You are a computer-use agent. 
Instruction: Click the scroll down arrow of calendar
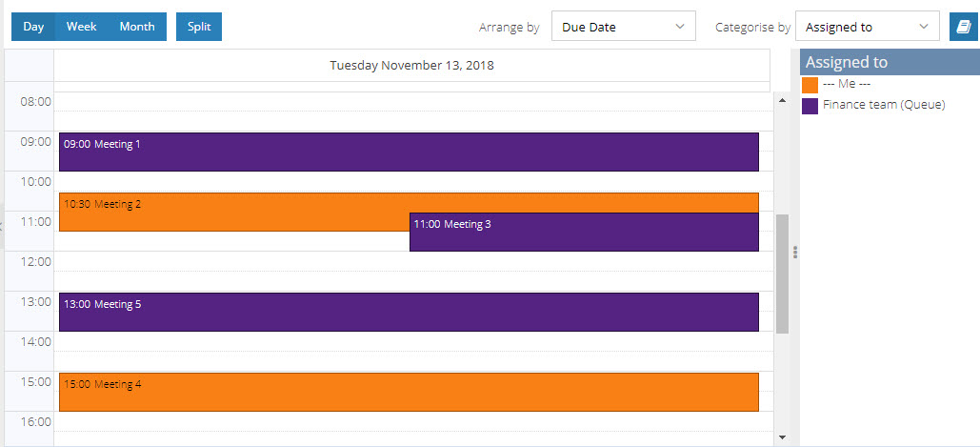(x=783, y=437)
